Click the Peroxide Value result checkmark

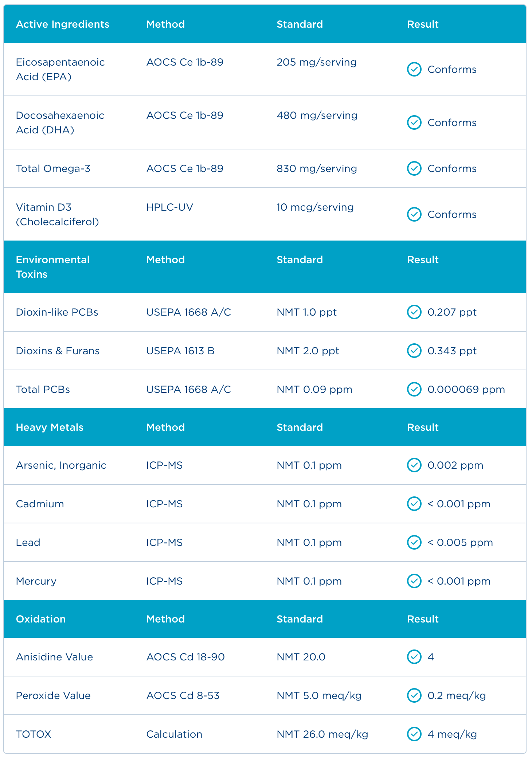[414, 695]
